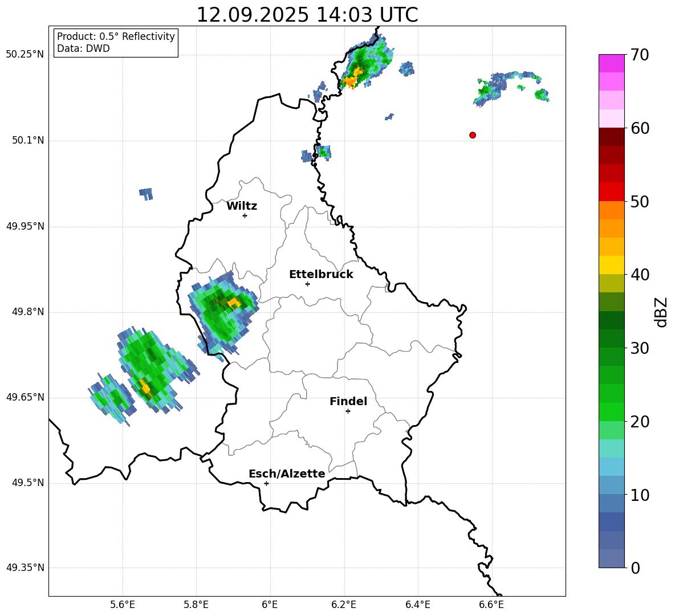Select the Wiltz city label
Screen dimensions: 675x616
[242, 206]
